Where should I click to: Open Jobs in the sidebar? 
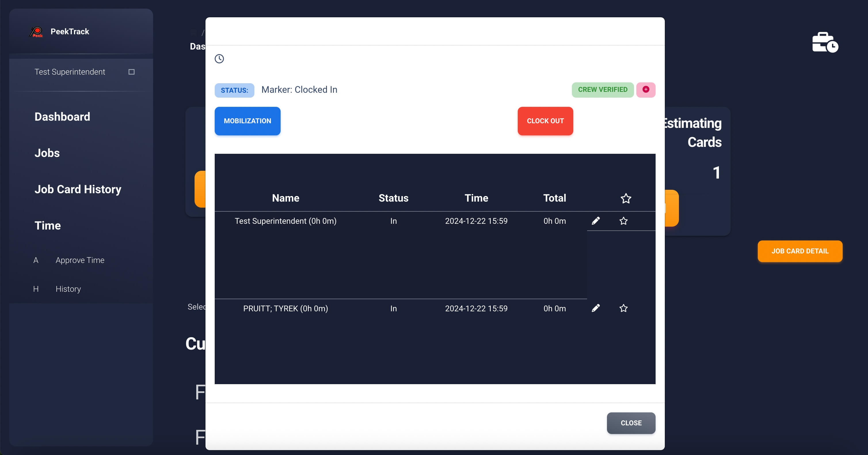pos(47,153)
